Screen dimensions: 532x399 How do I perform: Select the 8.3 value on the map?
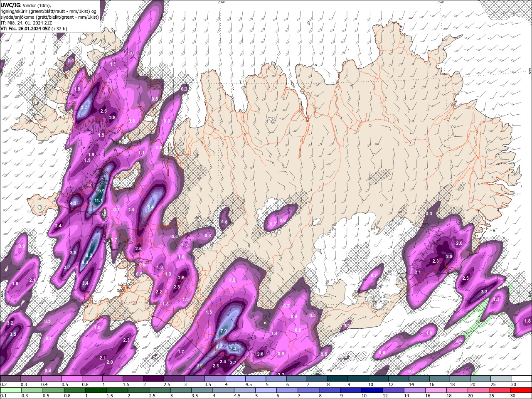coord(85,262)
